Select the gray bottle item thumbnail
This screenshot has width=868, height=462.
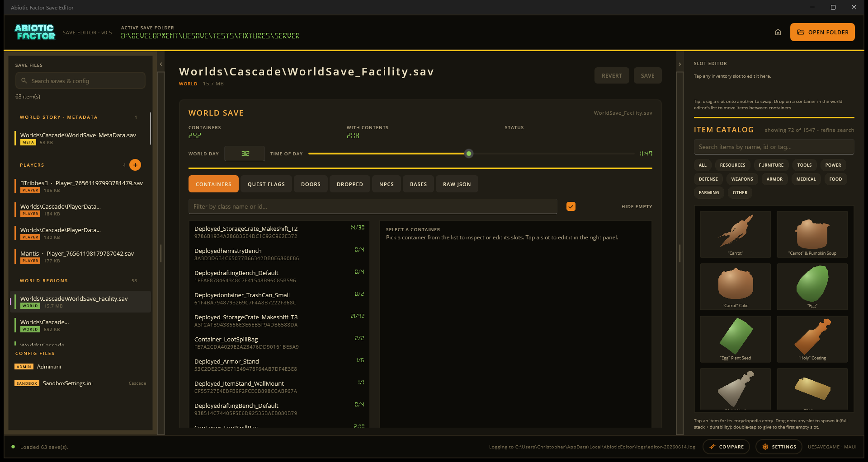coord(736,389)
